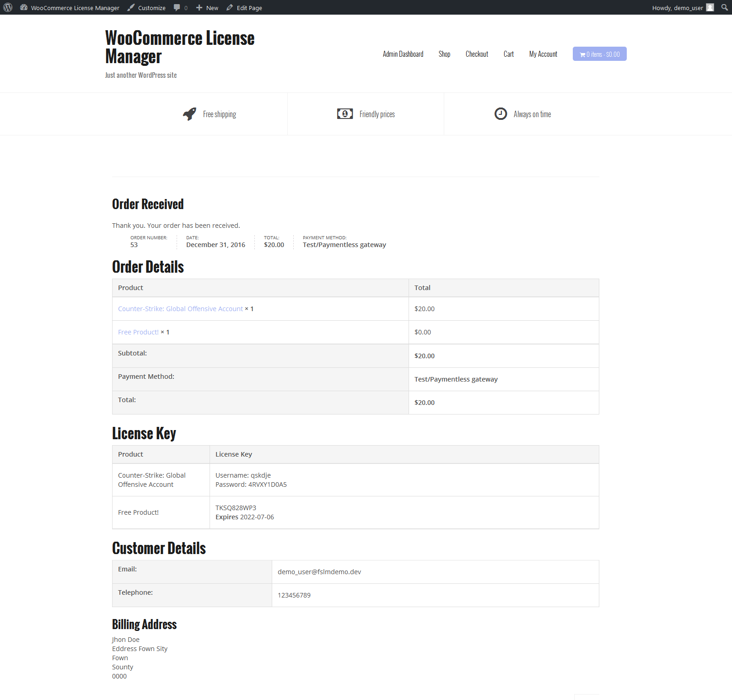Click the license key TKSQ828WP3

tap(236, 508)
